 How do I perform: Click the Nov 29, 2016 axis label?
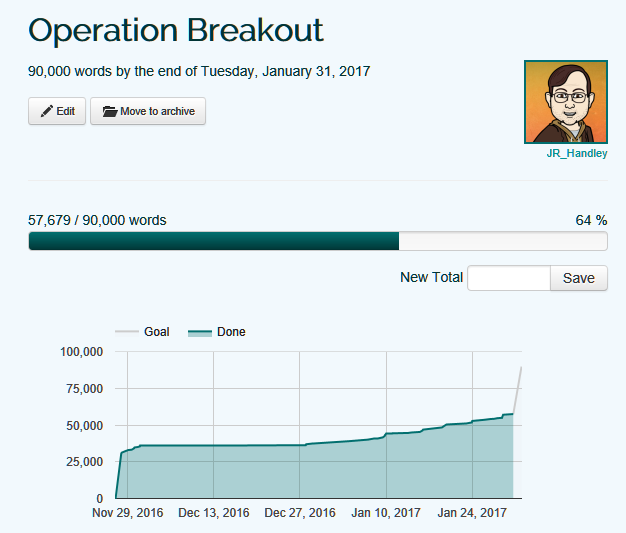(127, 514)
